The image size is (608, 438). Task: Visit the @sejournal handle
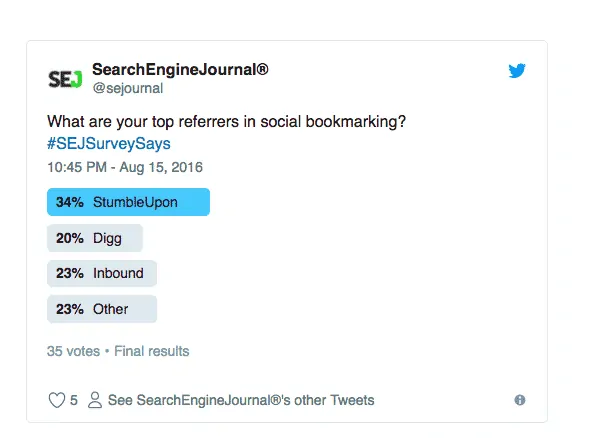pyautogui.click(x=127, y=88)
